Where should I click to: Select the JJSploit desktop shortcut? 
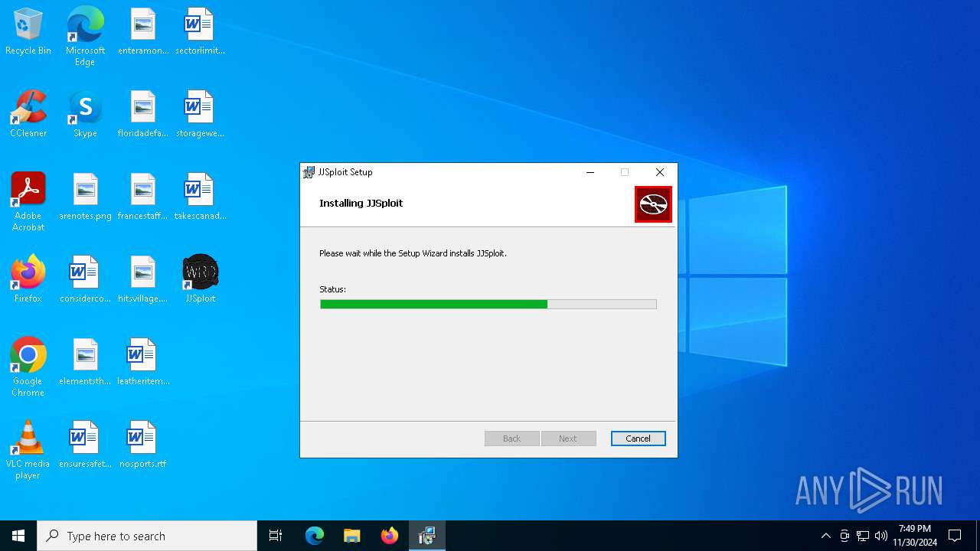(200, 279)
